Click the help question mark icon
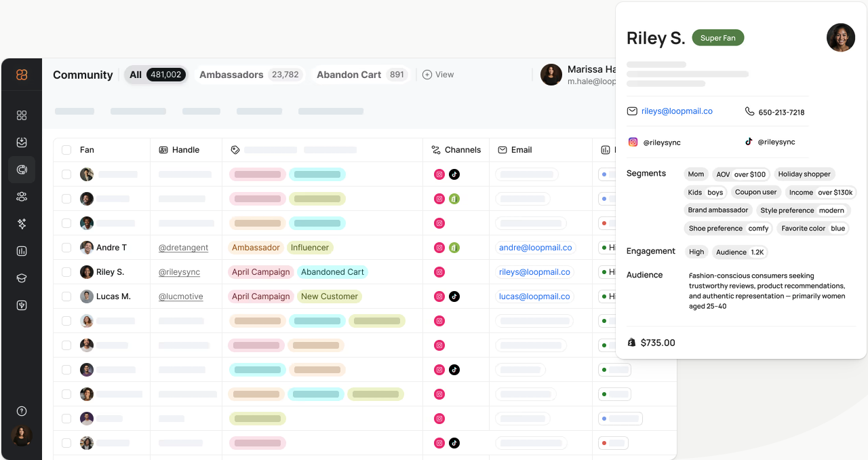 22,411
